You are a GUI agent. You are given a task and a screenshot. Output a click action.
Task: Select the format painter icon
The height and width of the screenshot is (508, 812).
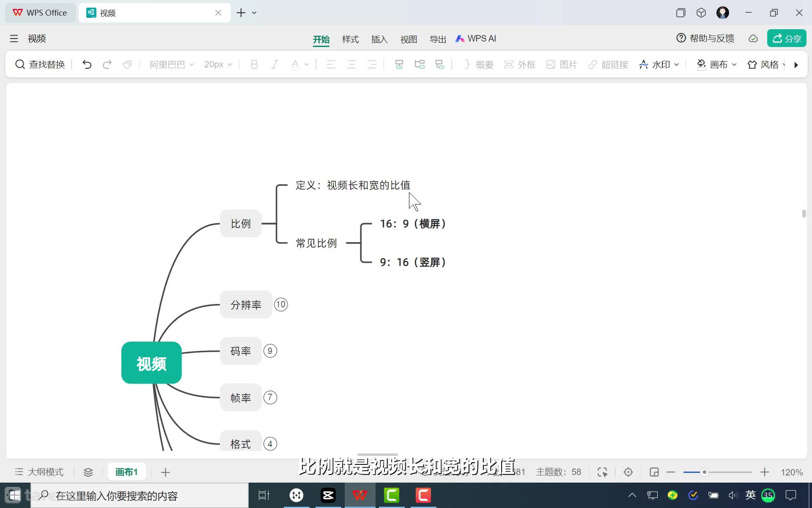tap(127, 64)
